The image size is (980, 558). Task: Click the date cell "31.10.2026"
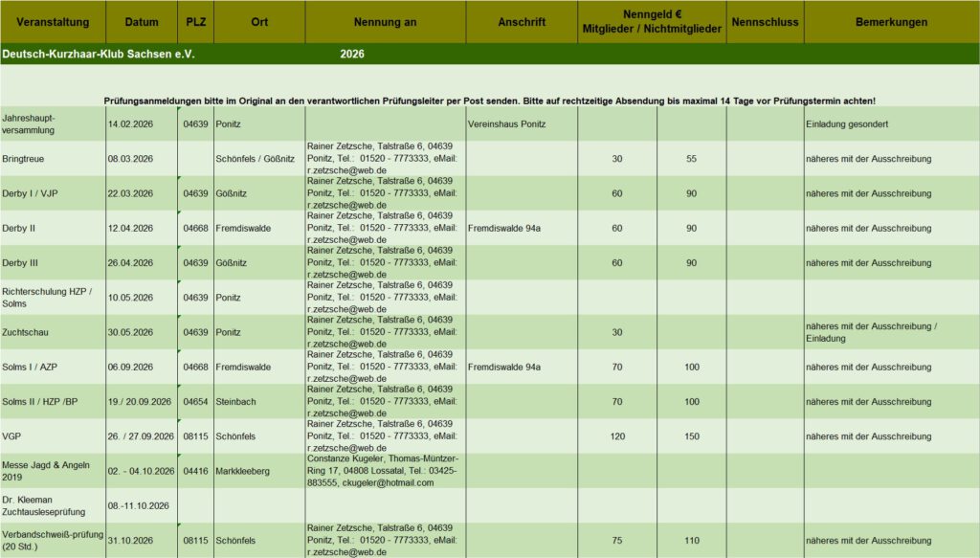click(x=142, y=541)
